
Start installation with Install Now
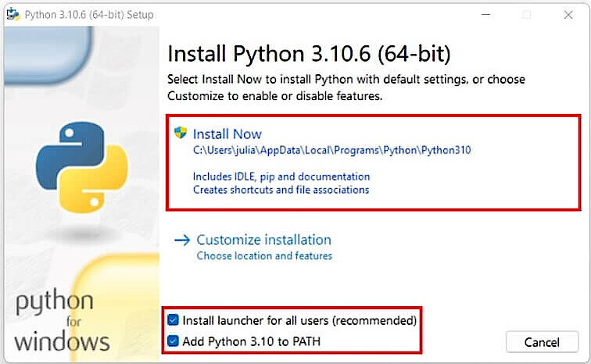click(227, 134)
